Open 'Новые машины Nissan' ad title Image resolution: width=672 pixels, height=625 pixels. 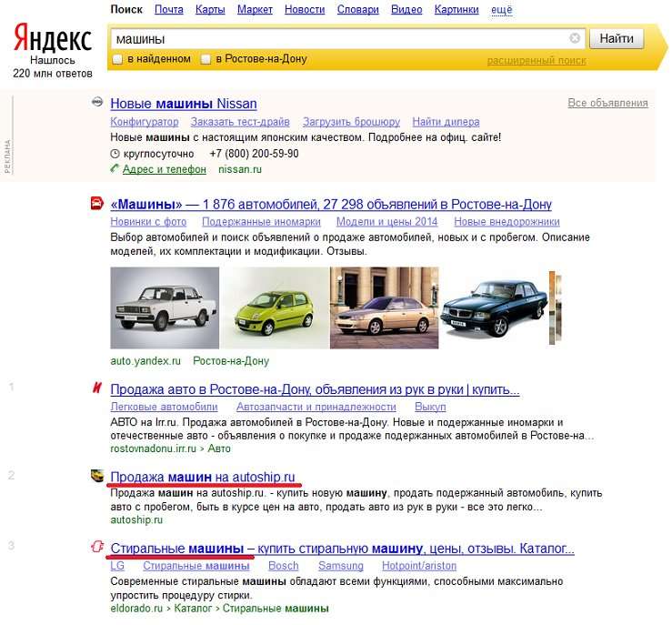pos(184,104)
